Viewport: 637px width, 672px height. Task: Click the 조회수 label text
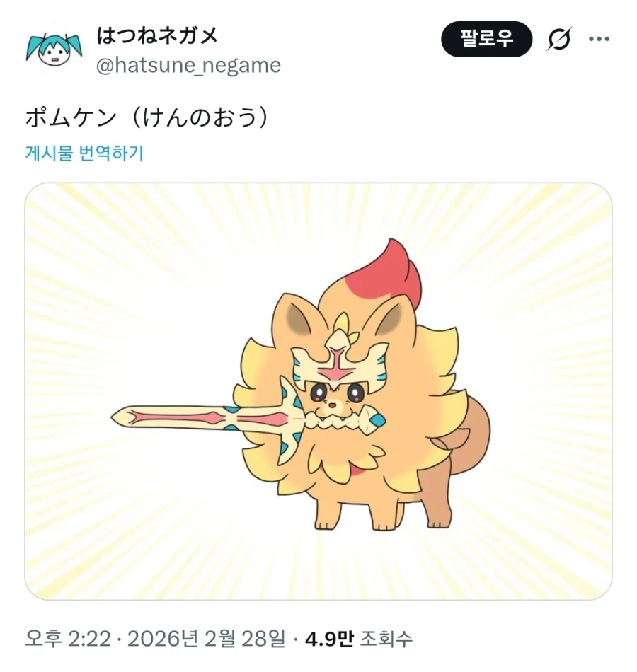click(x=386, y=639)
